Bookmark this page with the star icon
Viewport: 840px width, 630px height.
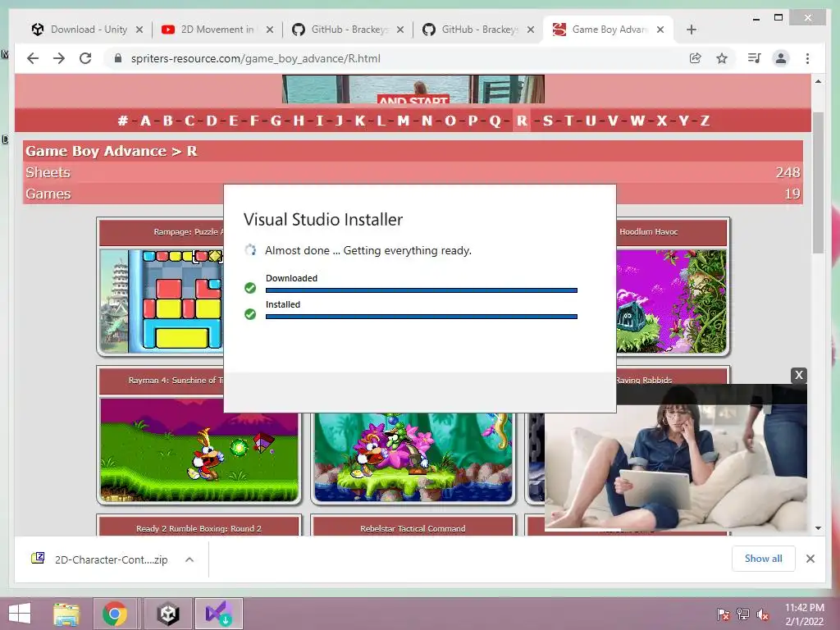pos(722,58)
